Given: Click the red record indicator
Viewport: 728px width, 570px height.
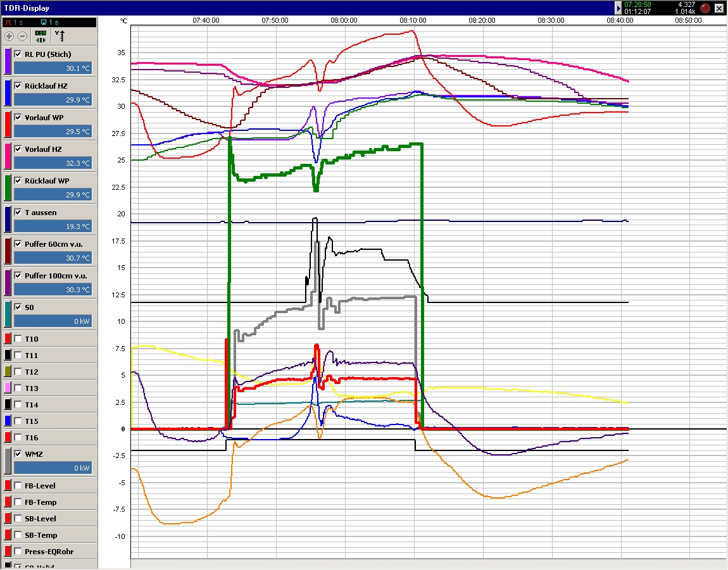Looking at the screenshot, I should pyautogui.click(x=705, y=8).
